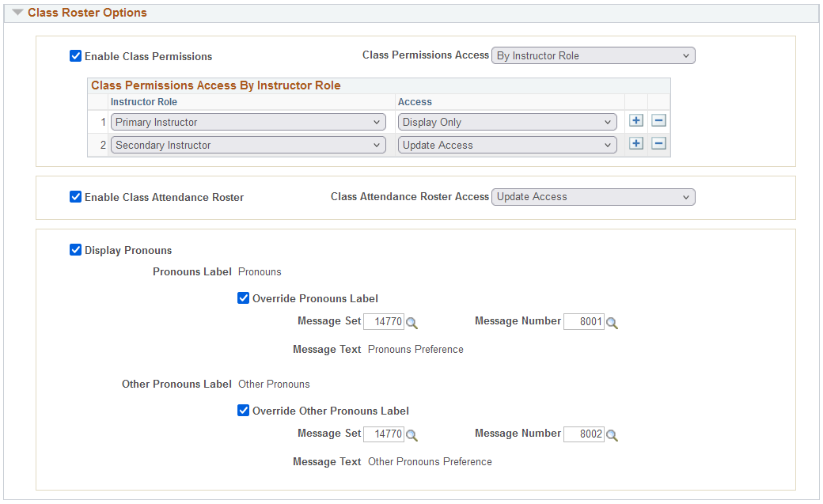Open lookup for Message Number 8001
The image size is (823, 504).
[x=612, y=323]
